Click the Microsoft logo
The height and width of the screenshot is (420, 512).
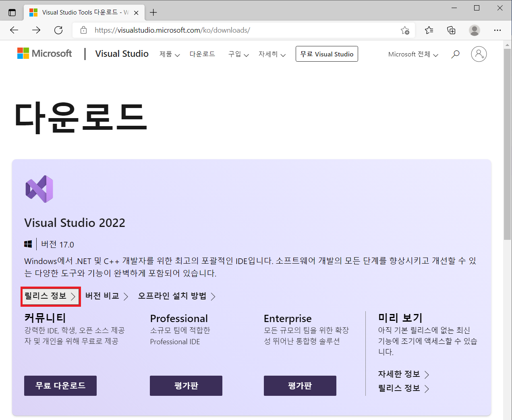44,54
